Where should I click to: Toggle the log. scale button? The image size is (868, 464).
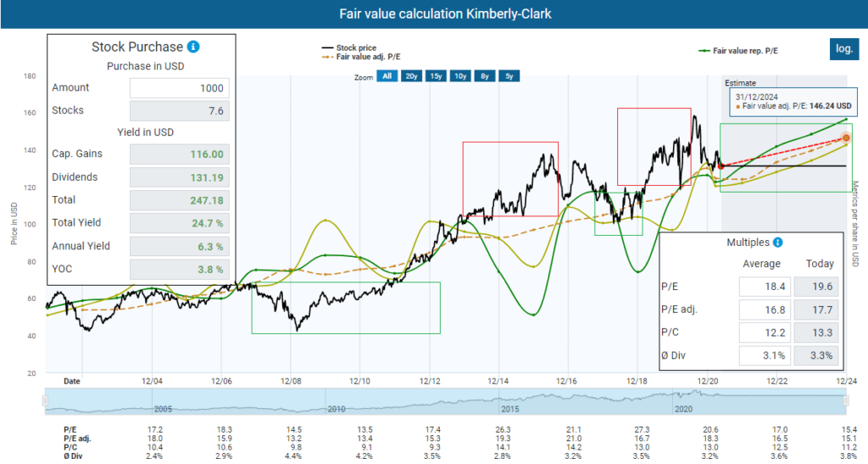[844, 48]
